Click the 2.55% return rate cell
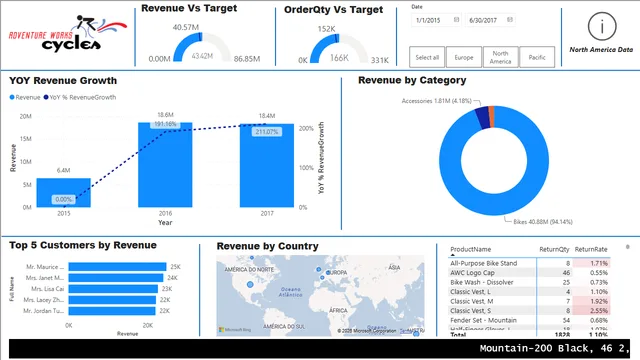640x360 pixels. pos(592,310)
